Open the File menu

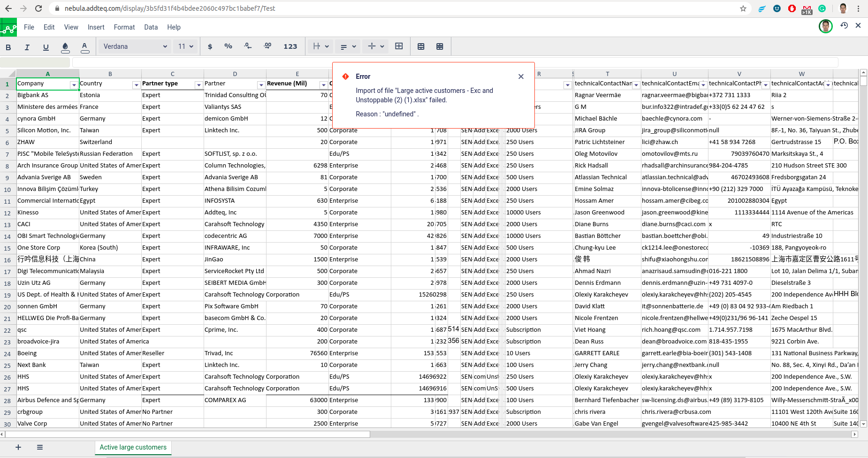[29, 27]
